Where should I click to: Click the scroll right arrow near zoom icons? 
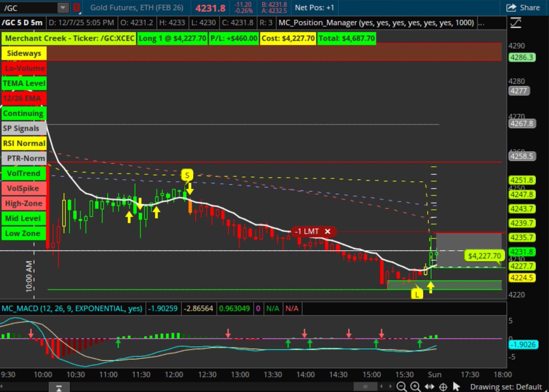[390, 387]
